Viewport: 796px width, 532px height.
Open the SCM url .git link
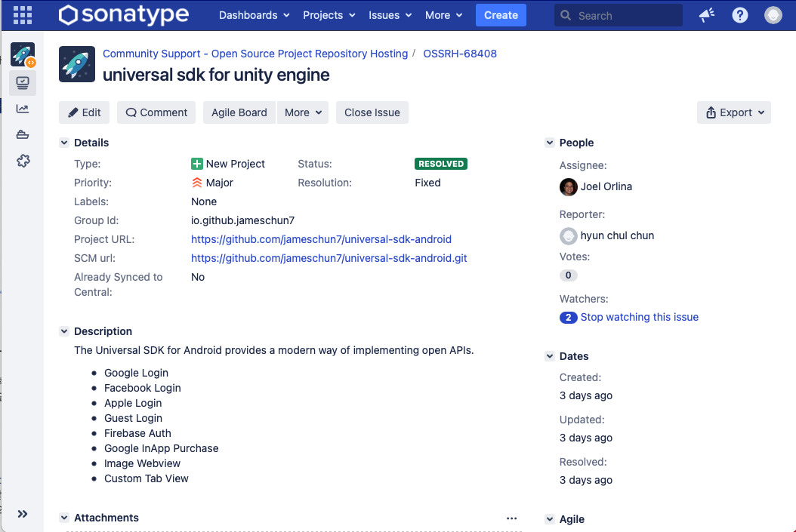329,258
